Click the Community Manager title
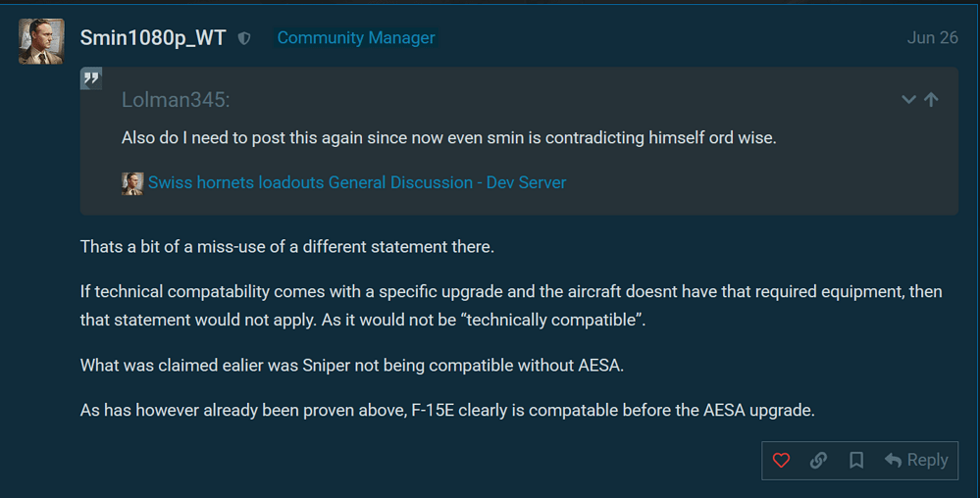Screen dimensions: 980x498 (356, 38)
